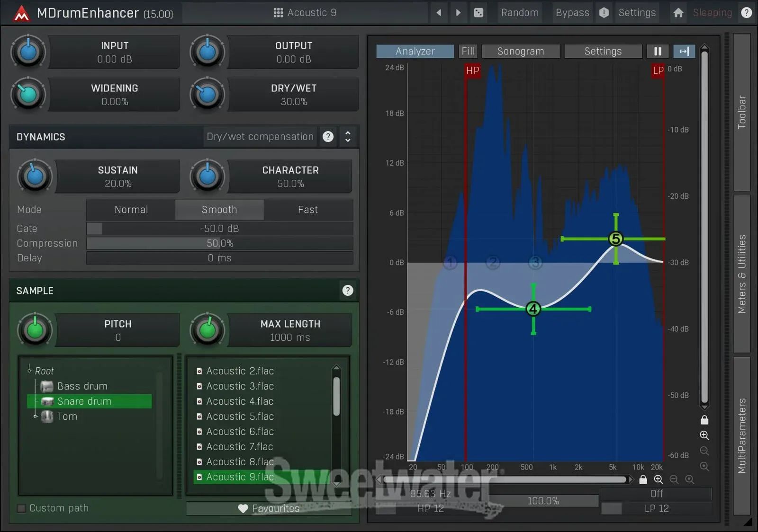Click the INPUT gain knob
The width and height of the screenshot is (758, 532).
[x=28, y=52]
